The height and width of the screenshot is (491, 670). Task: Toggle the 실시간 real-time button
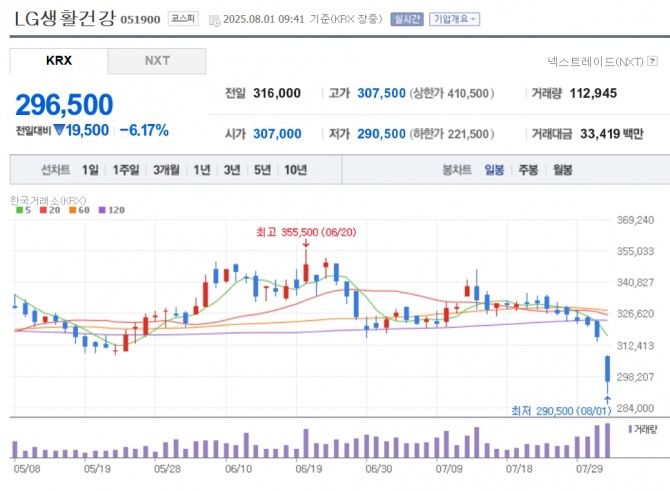coord(407,18)
